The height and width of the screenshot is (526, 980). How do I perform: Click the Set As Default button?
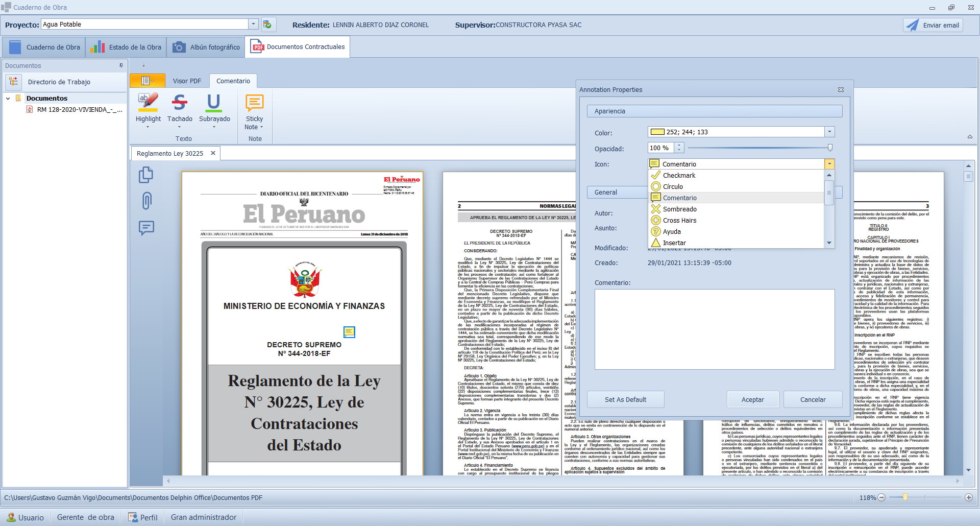(x=625, y=399)
